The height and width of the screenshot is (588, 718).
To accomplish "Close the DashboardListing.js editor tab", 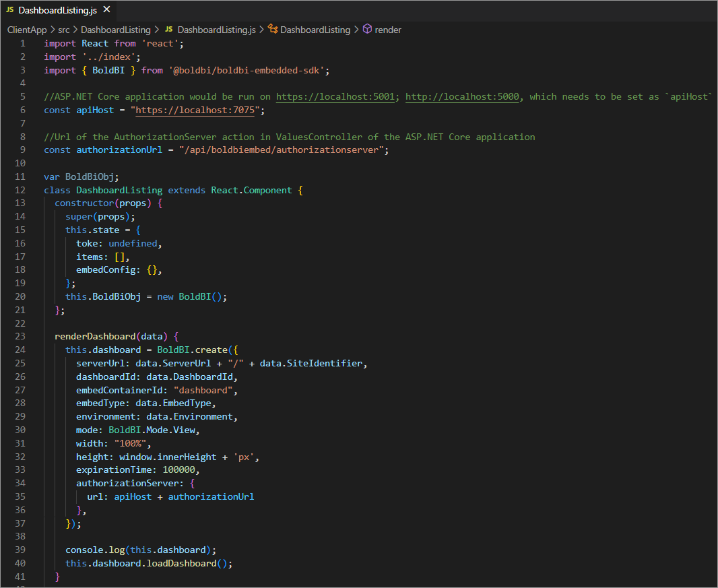I will [x=106, y=10].
